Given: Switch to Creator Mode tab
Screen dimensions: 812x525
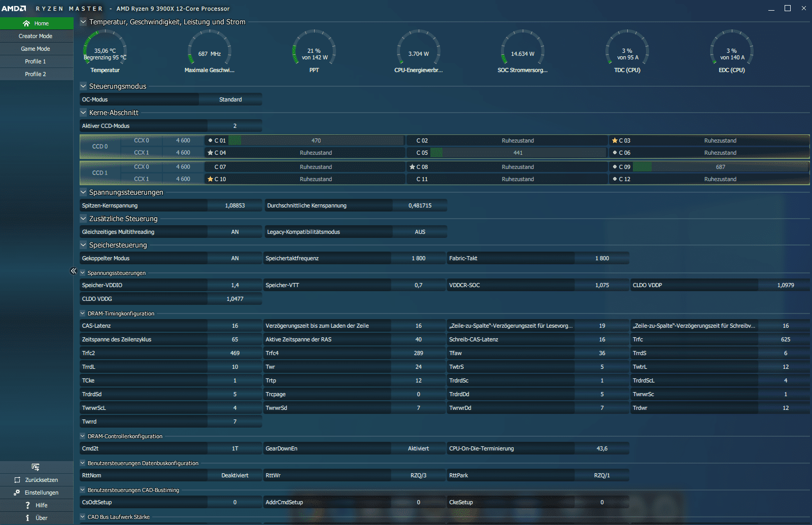Looking at the screenshot, I should [37, 36].
